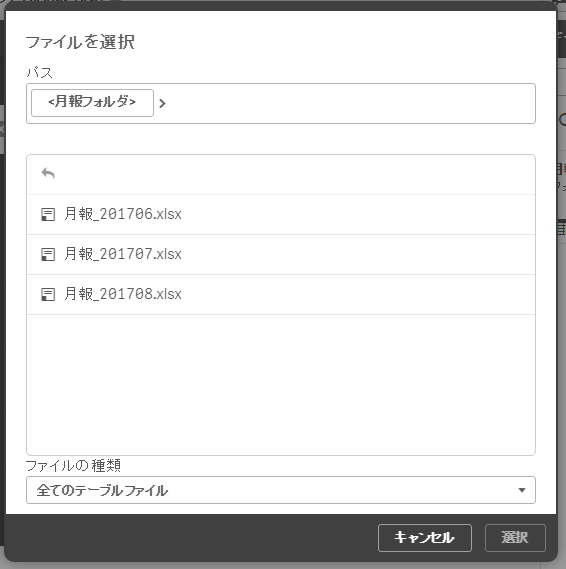
Task: Open the 全てのテーブルファイル file type dropdown
Action: pyautogui.click(x=281, y=490)
